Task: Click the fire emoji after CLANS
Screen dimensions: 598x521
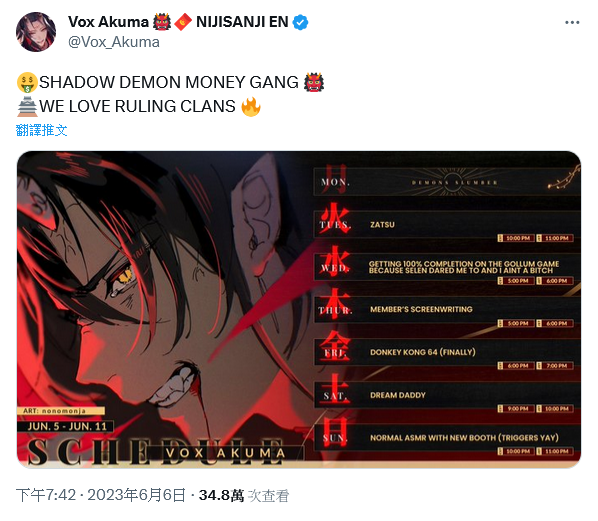Action: click(x=251, y=106)
